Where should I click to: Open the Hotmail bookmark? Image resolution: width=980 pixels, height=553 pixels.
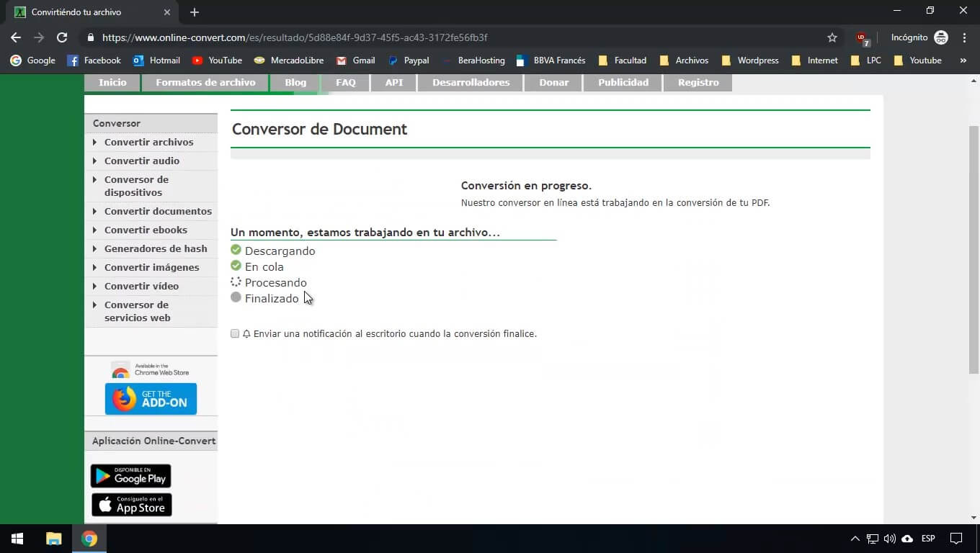(156, 60)
